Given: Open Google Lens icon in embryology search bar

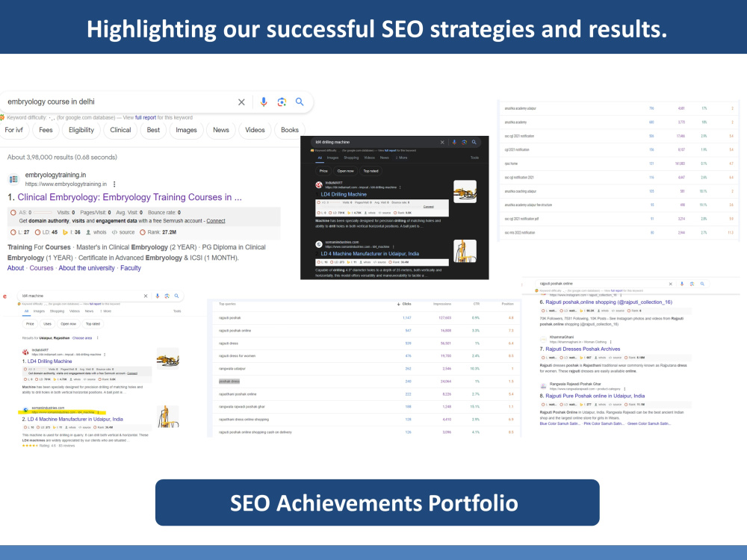Looking at the screenshot, I should [x=282, y=102].
